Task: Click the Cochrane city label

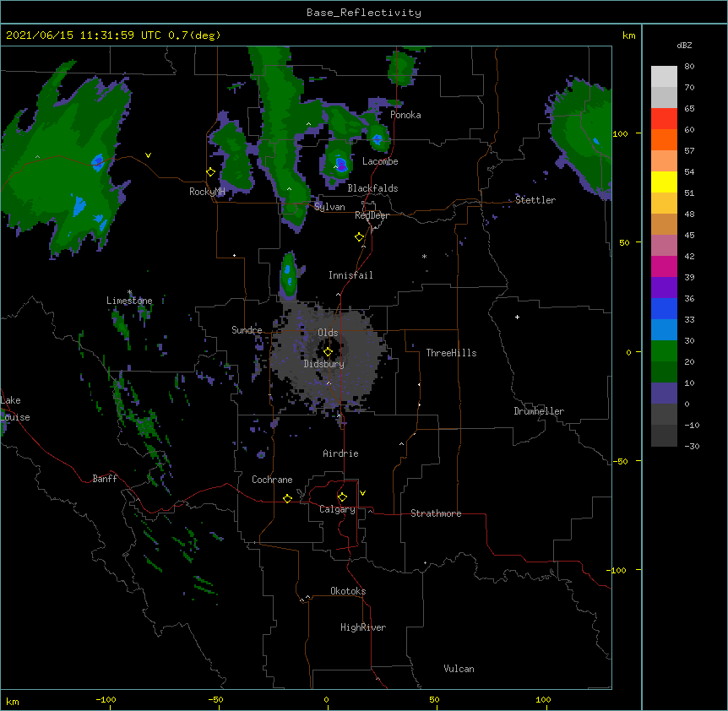Action: (272, 480)
